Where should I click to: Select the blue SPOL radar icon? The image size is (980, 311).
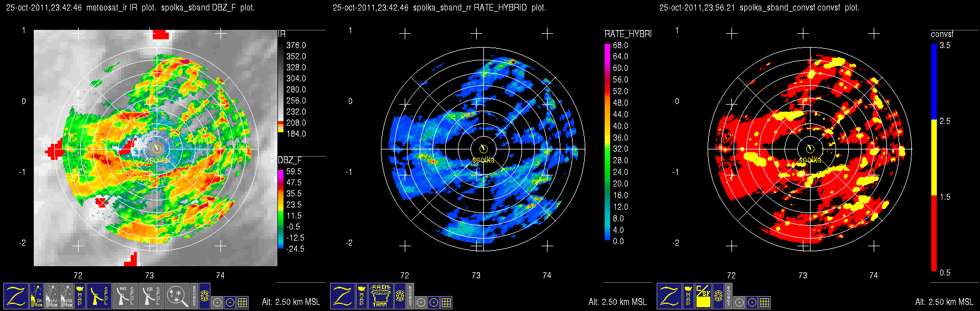(99, 296)
